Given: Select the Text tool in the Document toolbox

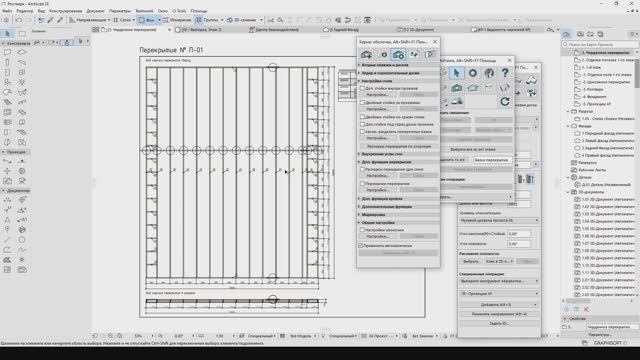Looking at the screenshot, I should pyautogui.click(x=7, y=220).
